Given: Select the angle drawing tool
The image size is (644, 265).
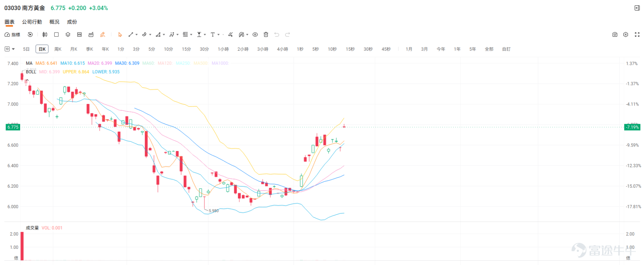Looking at the screenshot, I should pyautogui.click(x=158, y=35).
